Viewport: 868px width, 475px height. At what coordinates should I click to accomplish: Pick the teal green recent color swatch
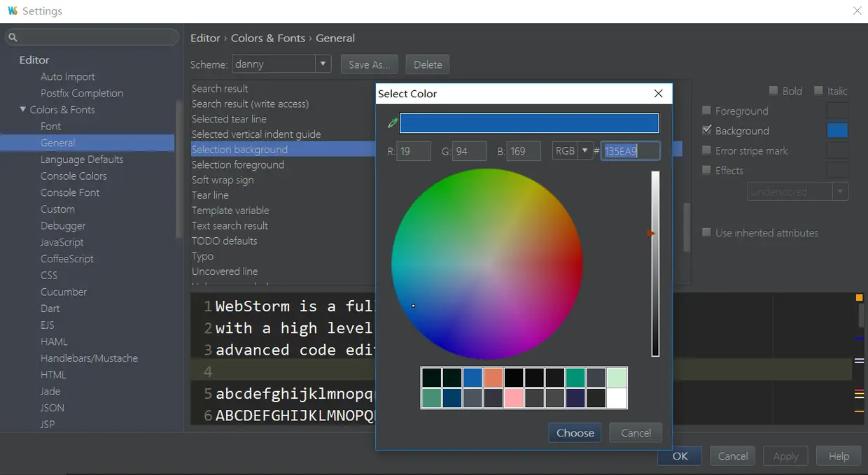click(575, 378)
